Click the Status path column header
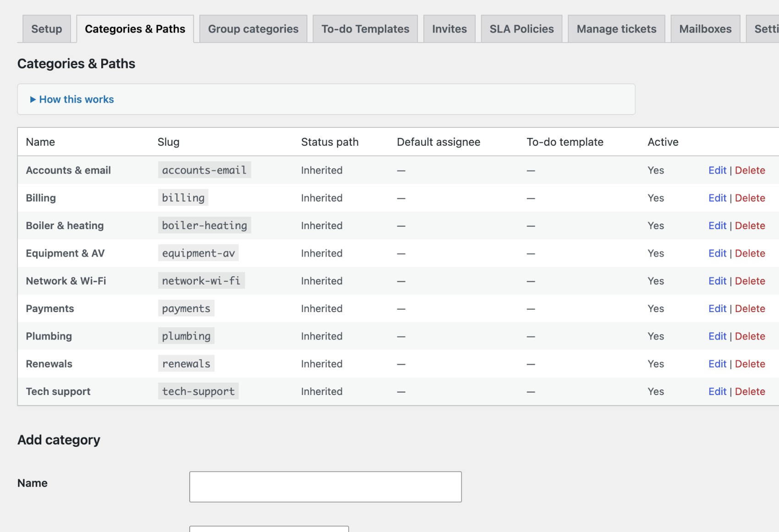The width and height of the screenshot is (779, 532). (330, 142)
